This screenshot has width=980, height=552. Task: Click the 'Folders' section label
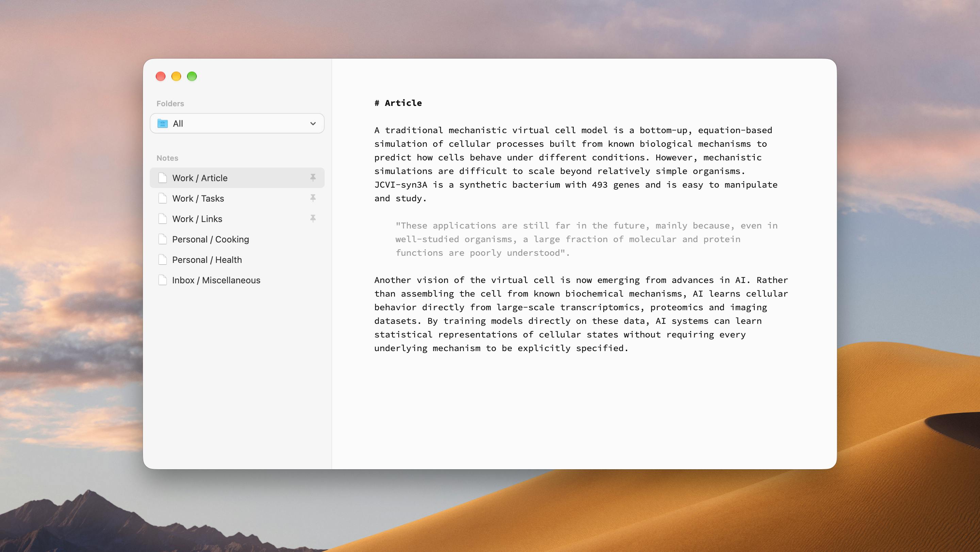(x=170, y=104)
